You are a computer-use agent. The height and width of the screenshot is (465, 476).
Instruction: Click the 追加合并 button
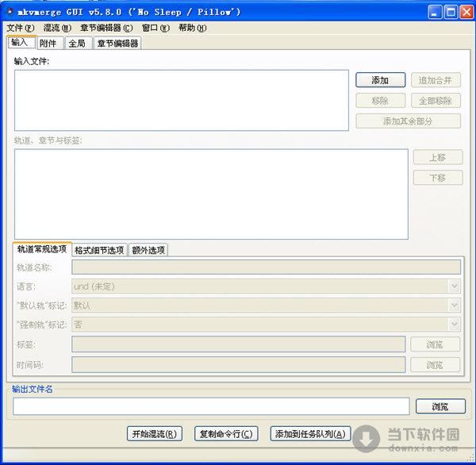(x=436, y=80)
